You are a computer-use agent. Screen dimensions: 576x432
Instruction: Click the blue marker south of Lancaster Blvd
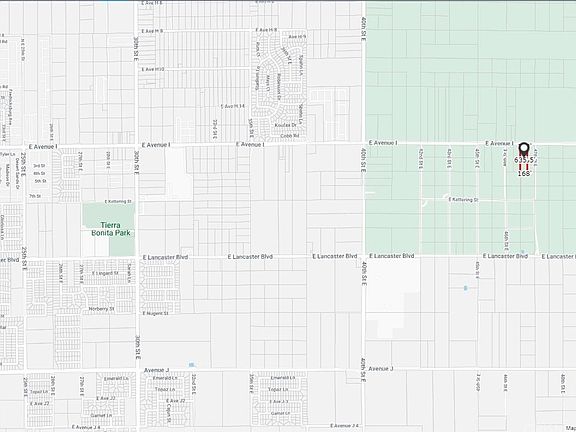click(466, 288)
